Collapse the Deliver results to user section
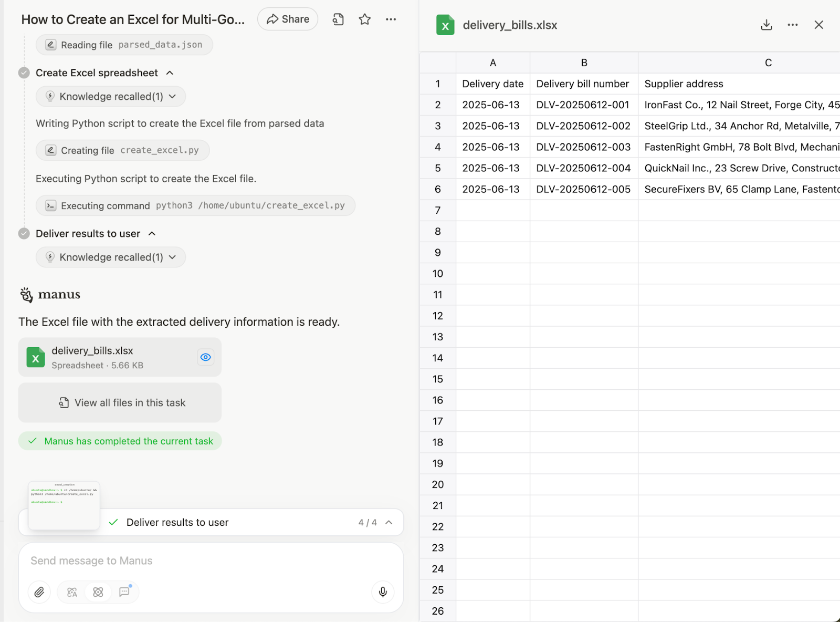The width and height of the screenshot is (840, 622). [152, 234]
